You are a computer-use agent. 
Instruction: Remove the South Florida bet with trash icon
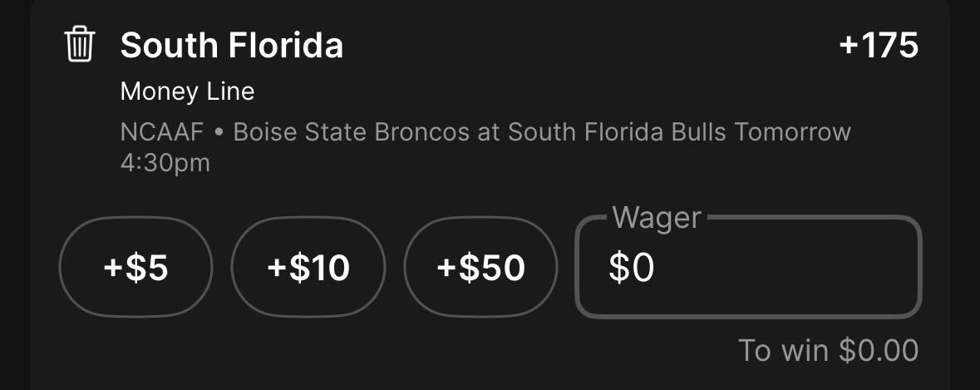[x=79, y=44]
